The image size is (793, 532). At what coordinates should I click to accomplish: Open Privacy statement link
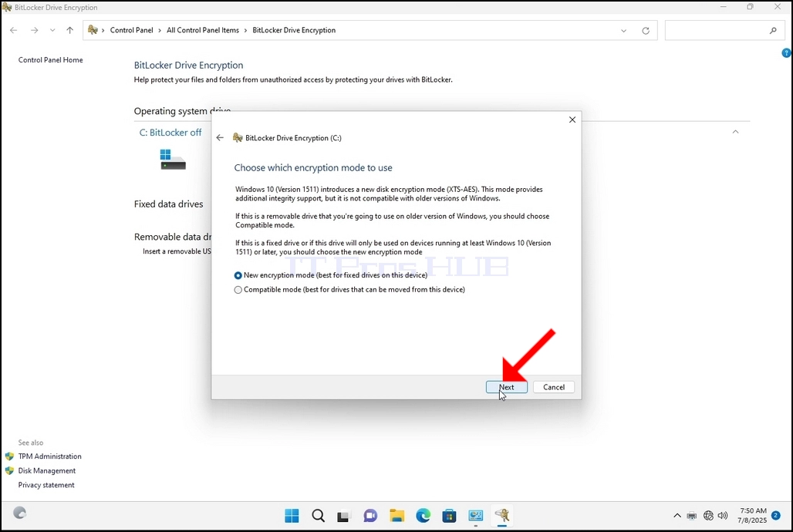click(46, 485)
